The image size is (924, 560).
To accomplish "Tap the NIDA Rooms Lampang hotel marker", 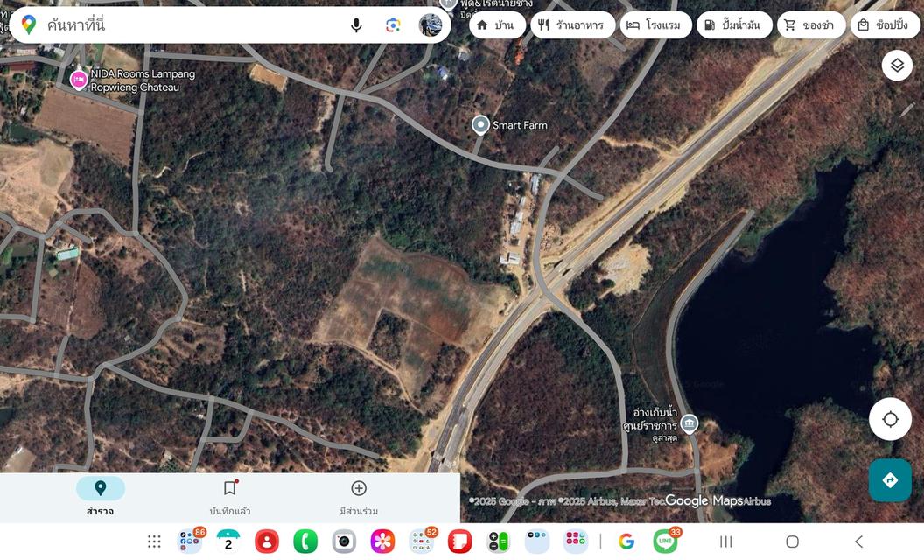I will coord(79,80).
